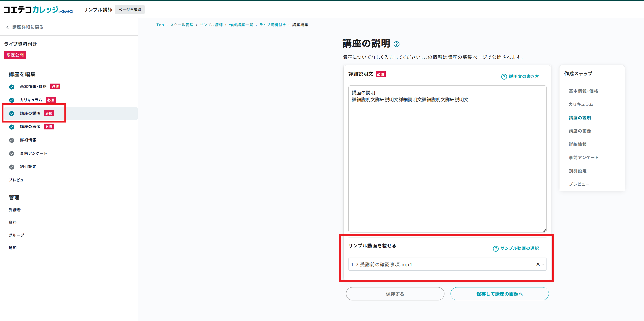Screen dimensions: 644x321
Task: Open the sample video dropdown arrow
Action: [x=543, y=264]
